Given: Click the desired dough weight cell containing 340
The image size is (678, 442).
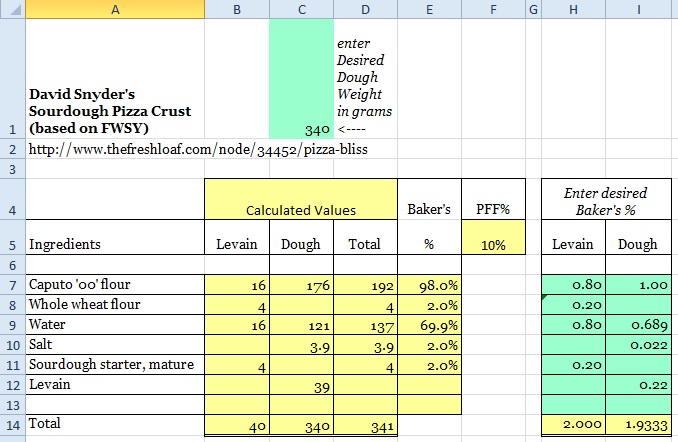Looking at the screenshot, I should coord(301,129).
